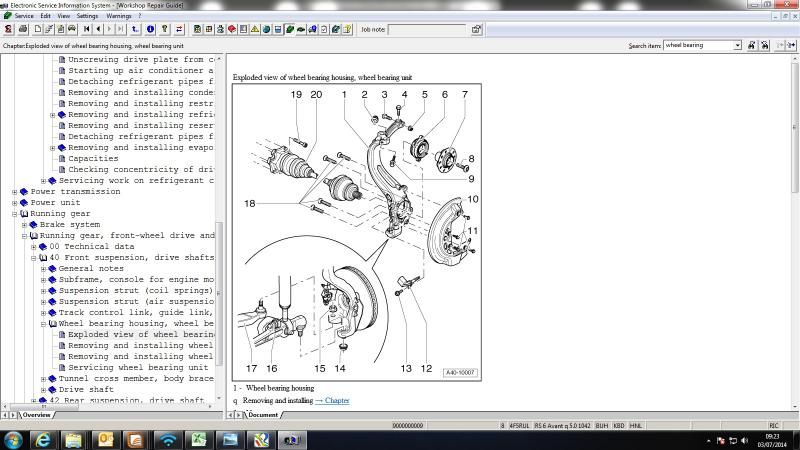The height and width of the screenshot is (450, 800).
Task: Select Checking concentricity of drive item
Action: 141,169
